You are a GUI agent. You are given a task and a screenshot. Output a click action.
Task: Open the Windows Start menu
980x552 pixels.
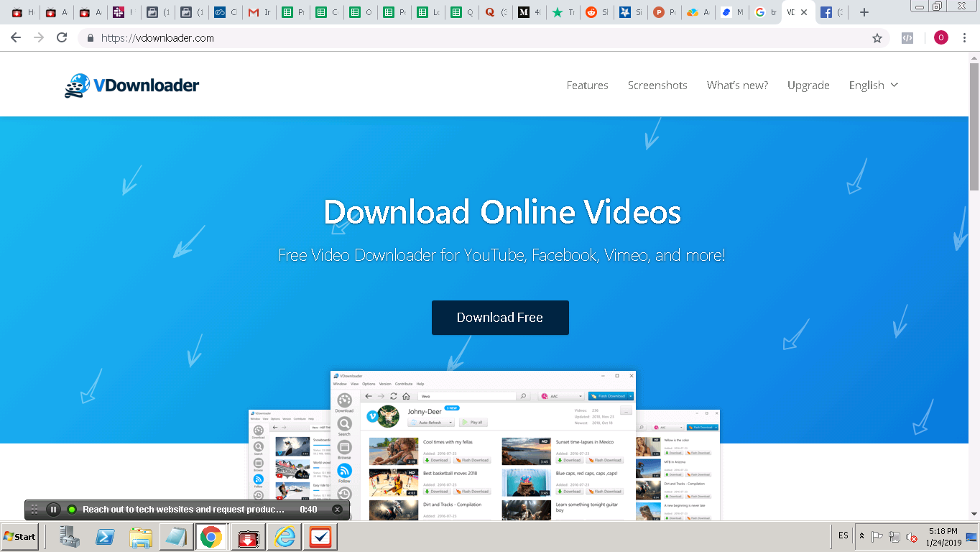19,536
